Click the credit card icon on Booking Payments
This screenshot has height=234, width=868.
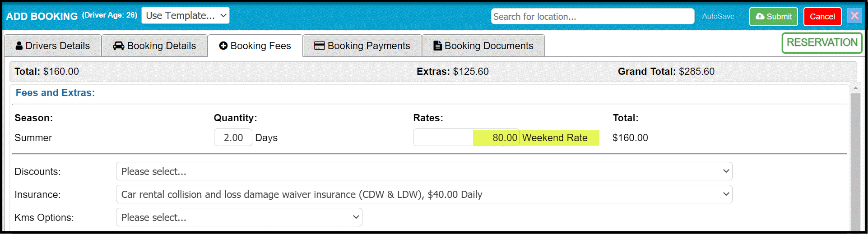tap(320, 46)
